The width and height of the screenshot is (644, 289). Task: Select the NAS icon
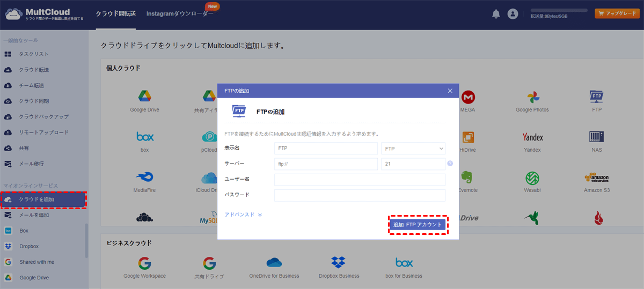[597, 137]
